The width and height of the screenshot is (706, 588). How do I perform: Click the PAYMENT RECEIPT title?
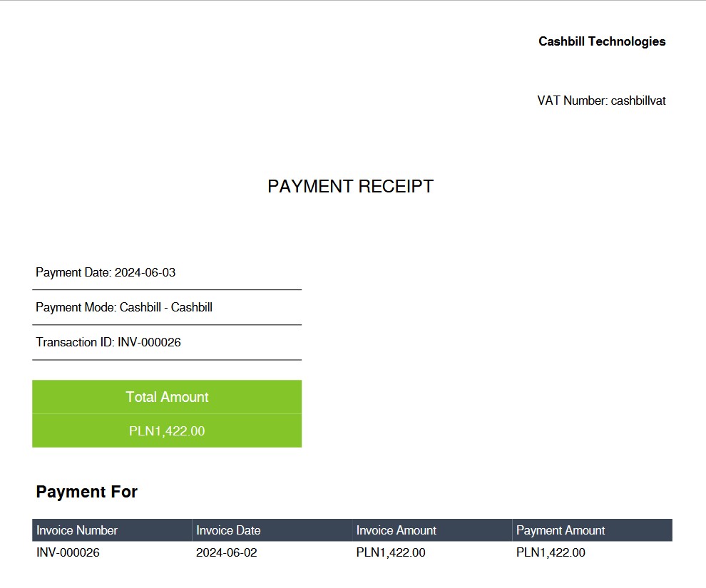350,186
